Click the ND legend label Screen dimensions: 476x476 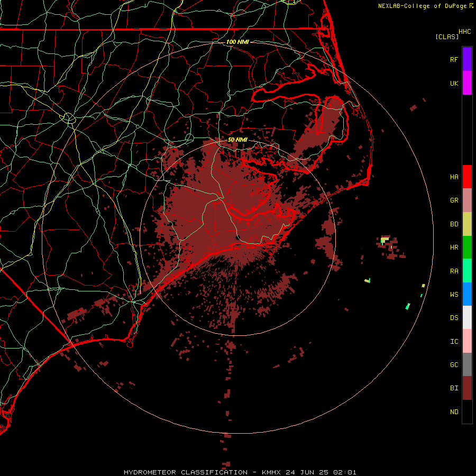(x=454, y=411)
